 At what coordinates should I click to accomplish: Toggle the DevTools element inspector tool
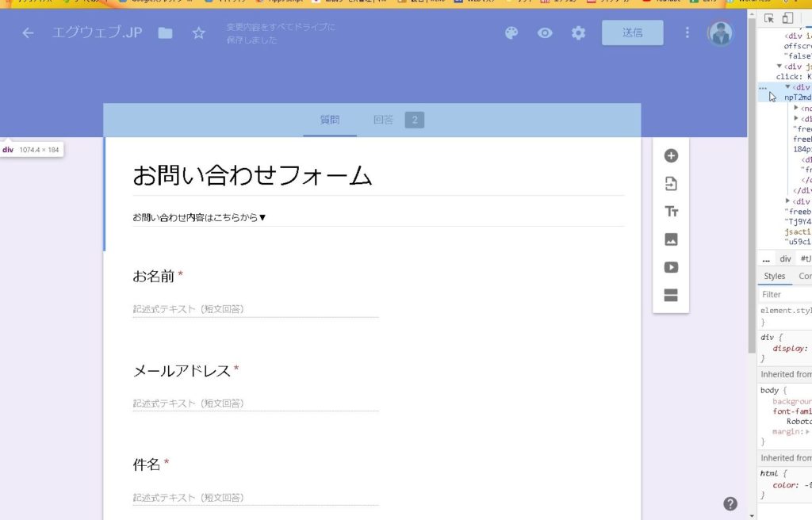[769, 18]
